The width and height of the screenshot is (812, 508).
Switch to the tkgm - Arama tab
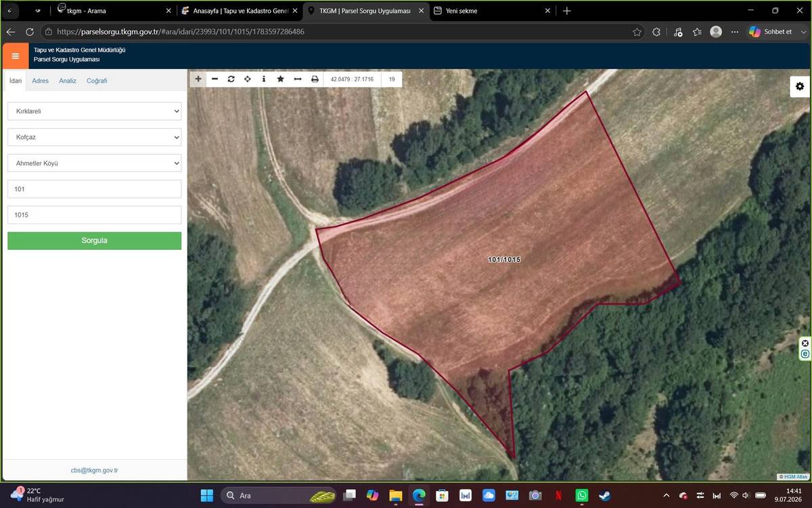click(x=113, y=11)
